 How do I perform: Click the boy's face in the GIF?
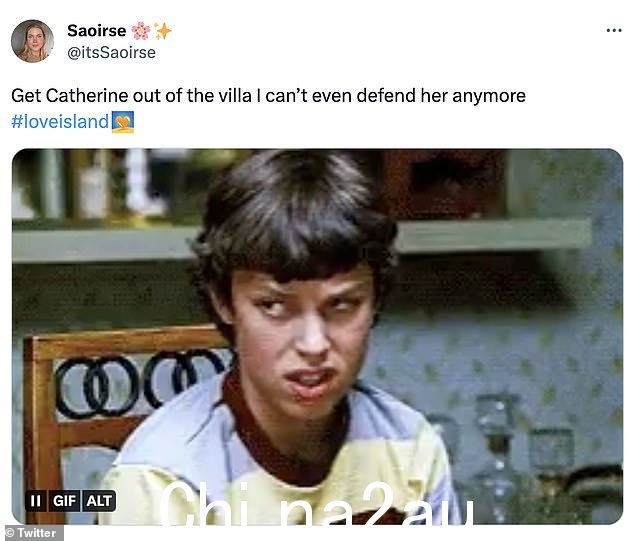(303, 336)
